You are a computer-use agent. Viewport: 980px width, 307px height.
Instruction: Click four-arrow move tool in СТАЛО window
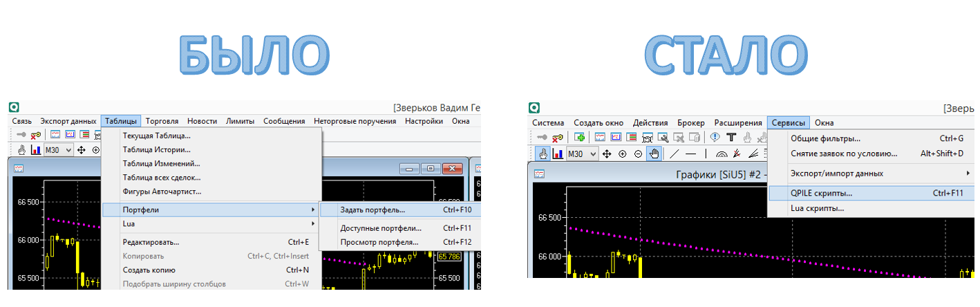607,153
